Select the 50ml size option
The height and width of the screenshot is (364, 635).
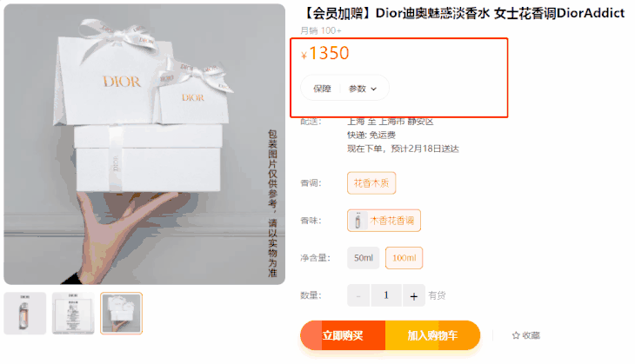[x=364, y=258]
